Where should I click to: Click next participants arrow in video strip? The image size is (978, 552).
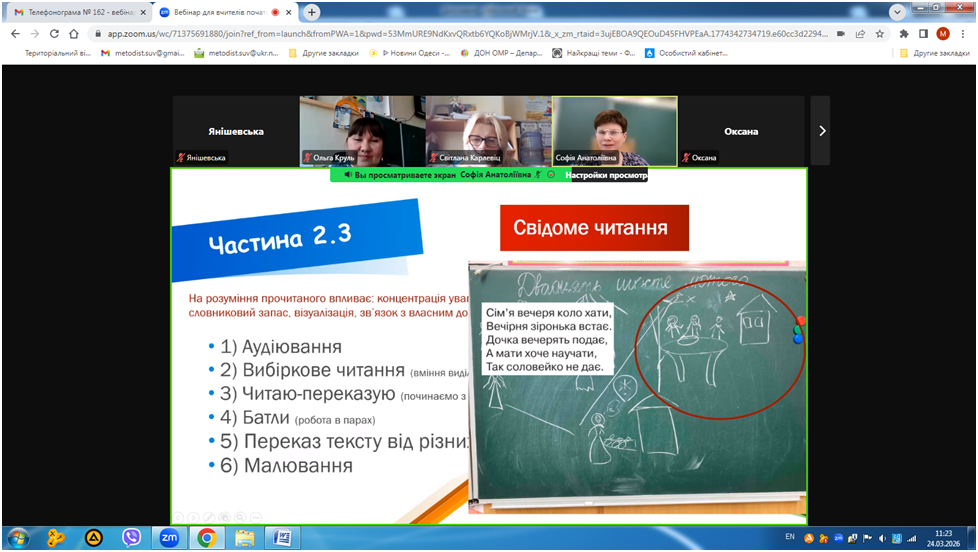coord(821,131)
